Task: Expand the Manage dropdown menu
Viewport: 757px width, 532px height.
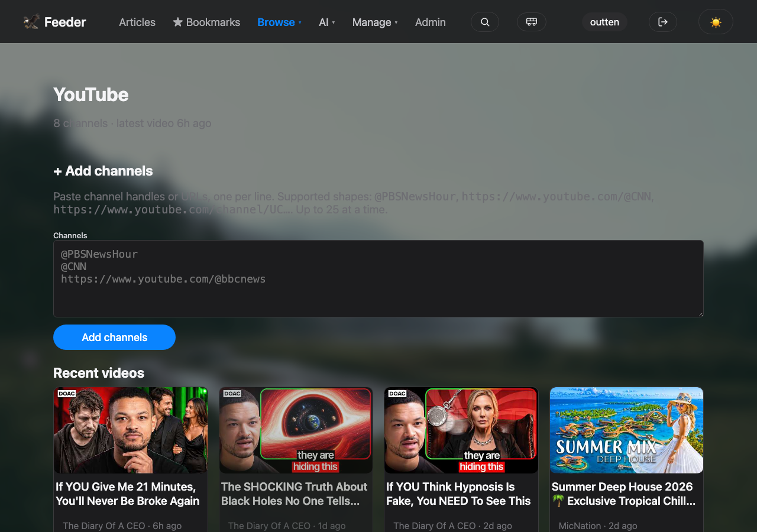Action: coord(375,22)
